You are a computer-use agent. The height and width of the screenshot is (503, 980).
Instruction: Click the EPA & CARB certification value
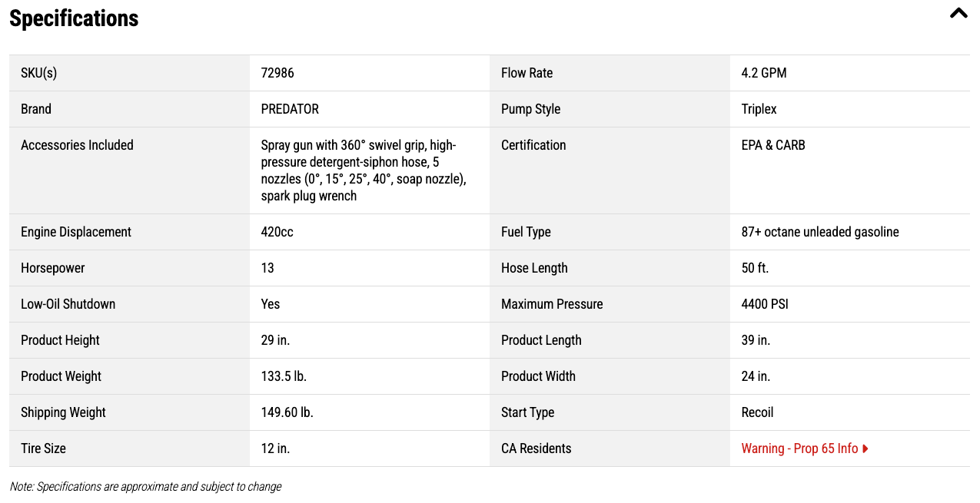(772, 145)
